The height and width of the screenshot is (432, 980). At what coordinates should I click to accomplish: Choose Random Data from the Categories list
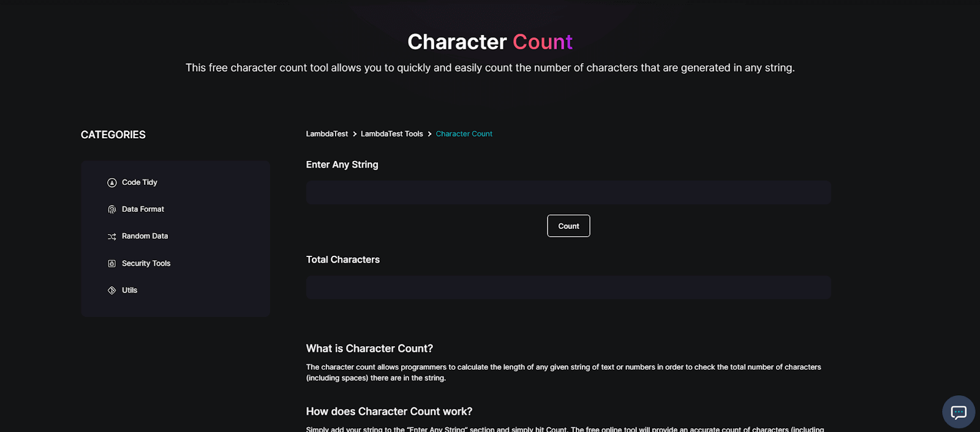click(x=145, y=236)
